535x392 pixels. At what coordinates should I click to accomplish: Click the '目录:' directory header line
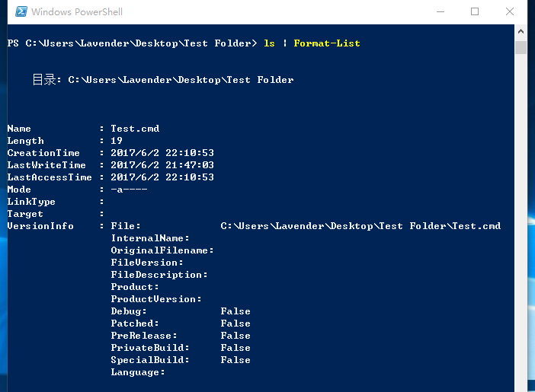pyautogui.click(x=163, y=80)
